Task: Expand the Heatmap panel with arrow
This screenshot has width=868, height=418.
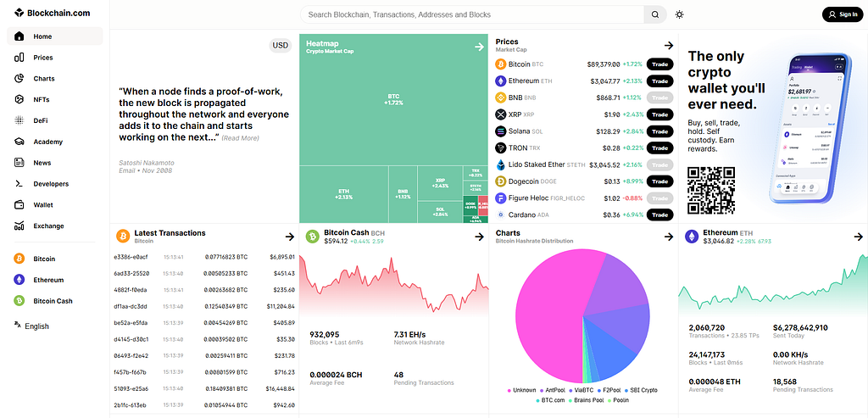Action: point(480,47)
